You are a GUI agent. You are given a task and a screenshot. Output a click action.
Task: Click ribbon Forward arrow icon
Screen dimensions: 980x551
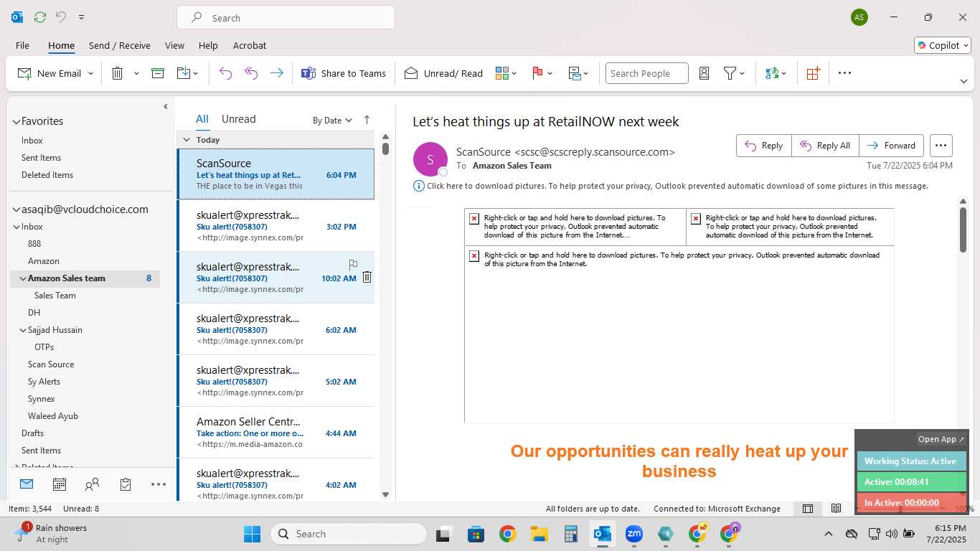(276, 73)
